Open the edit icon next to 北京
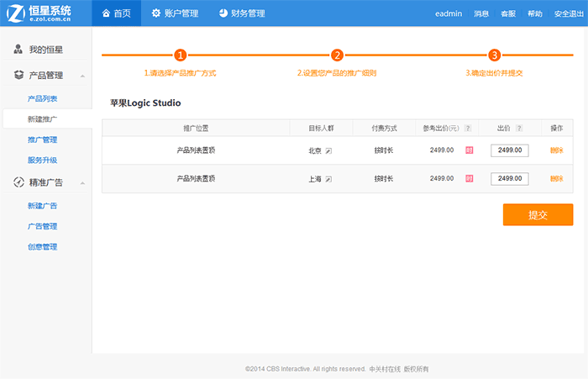Image resolution: width=588 pixels, height=379 pixels. tap(329, 151)
